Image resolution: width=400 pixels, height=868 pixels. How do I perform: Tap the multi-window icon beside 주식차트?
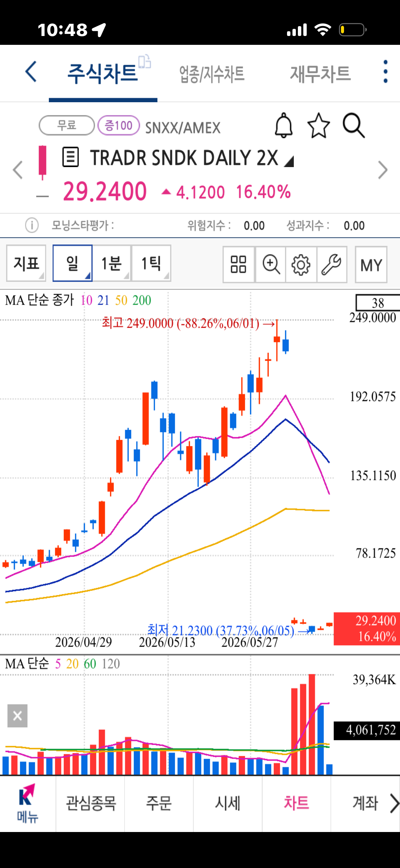(145, 62)
